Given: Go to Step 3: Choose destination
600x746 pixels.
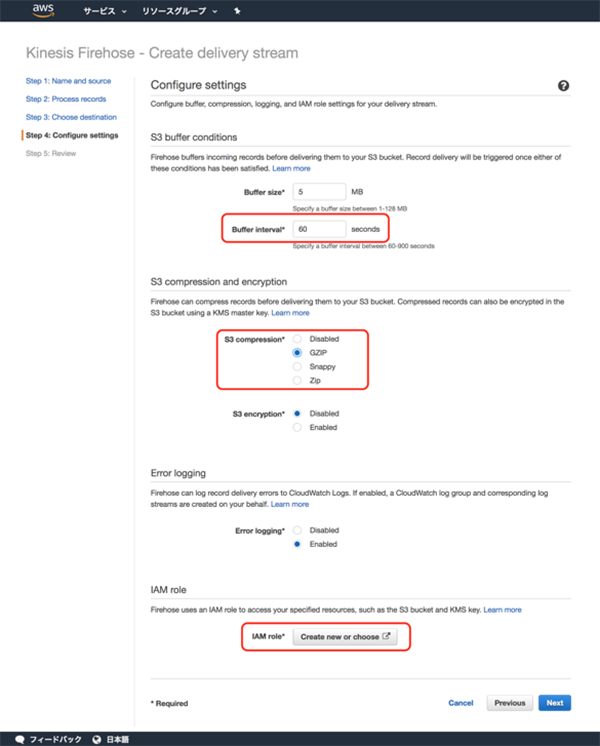Looking at the screenshot, I should point(72,117).
